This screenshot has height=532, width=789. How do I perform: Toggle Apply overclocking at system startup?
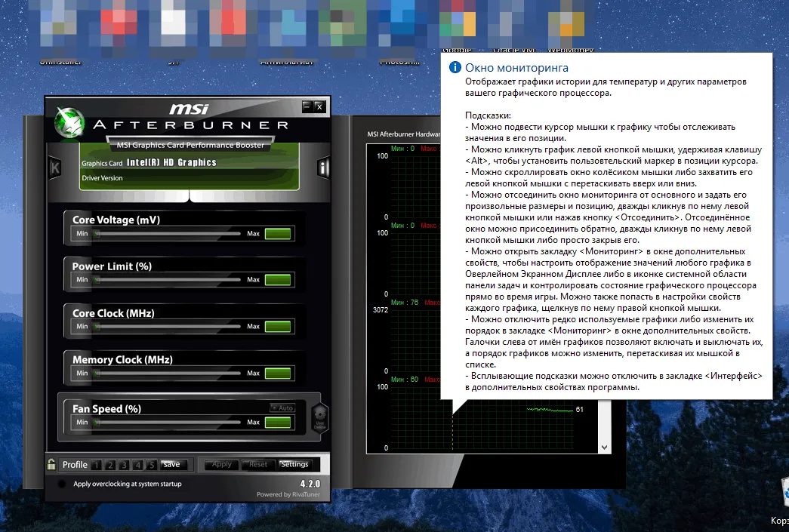[x=61, y=484]
